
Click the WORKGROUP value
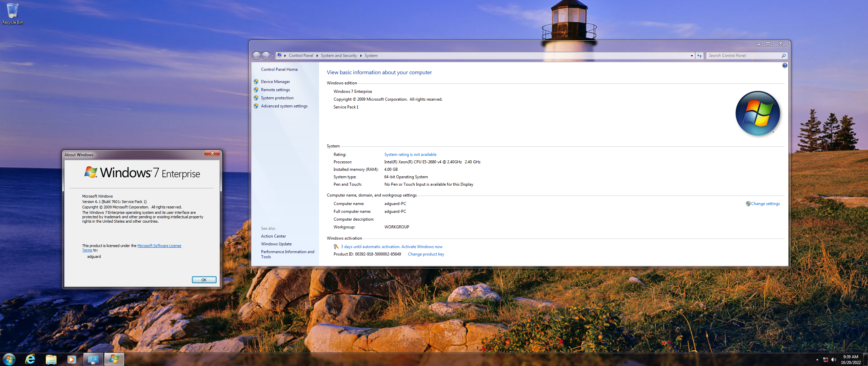(397, 227)
